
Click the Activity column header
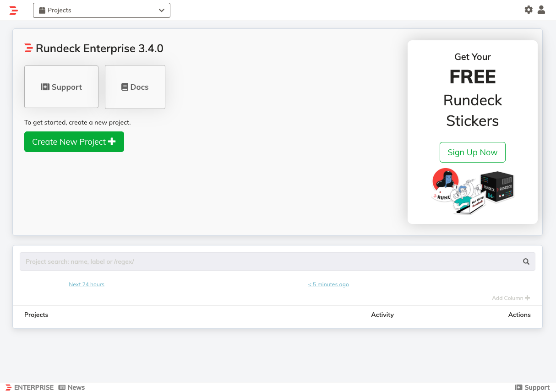point(382,315)
